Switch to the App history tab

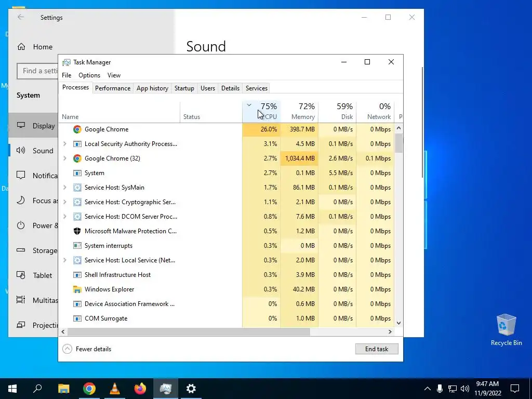[152, 88]
